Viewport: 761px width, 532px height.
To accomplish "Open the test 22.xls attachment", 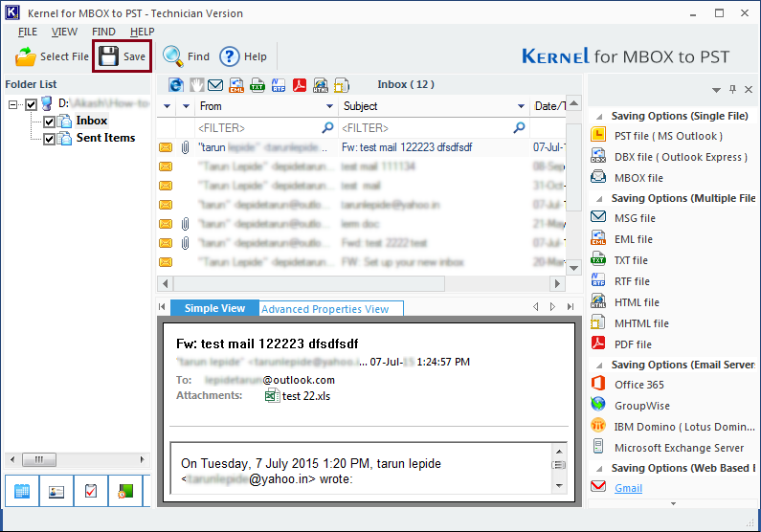I will tap(298, 396).
